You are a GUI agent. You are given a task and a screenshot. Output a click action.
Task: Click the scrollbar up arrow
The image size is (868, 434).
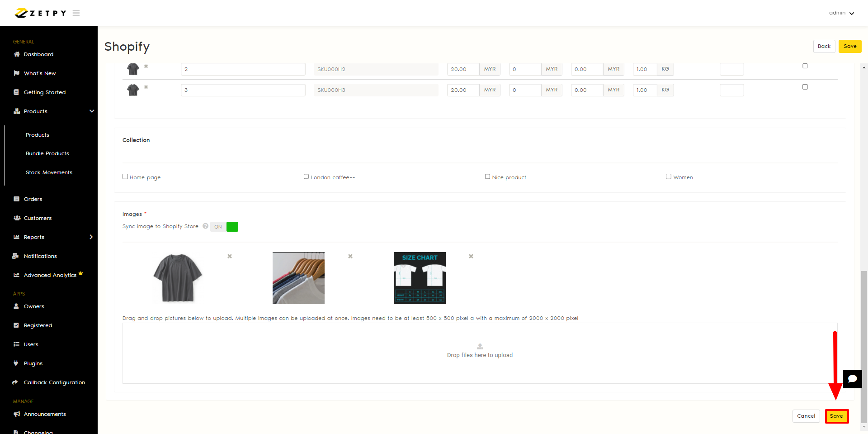coord(864,67)
